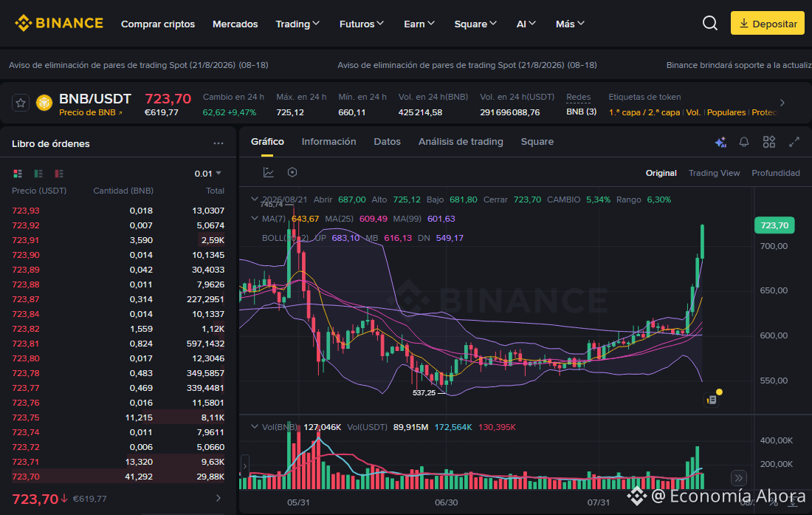The height and width of the screenshot is (515, 812).
Task: Go to Comprar criptos page
Action: [158, 24]
